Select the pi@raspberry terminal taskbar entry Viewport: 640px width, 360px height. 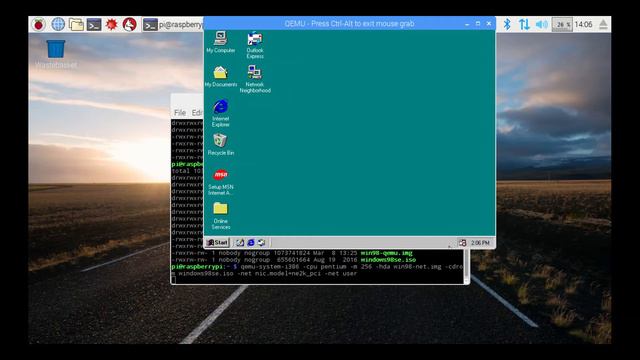[173, 24]
